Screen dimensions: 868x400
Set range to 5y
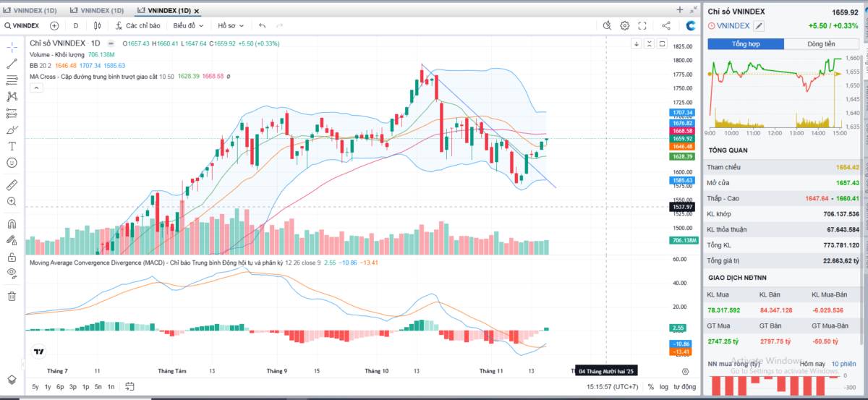[35, 387]
